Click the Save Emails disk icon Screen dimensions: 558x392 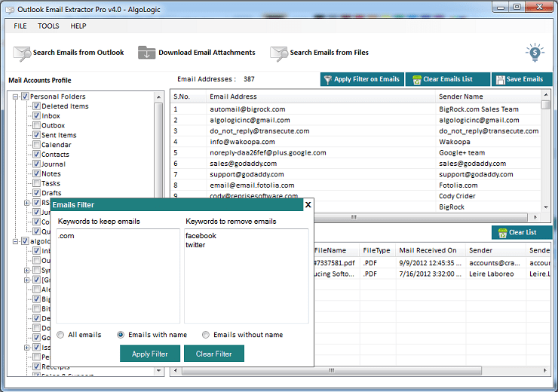click(501, 80)
